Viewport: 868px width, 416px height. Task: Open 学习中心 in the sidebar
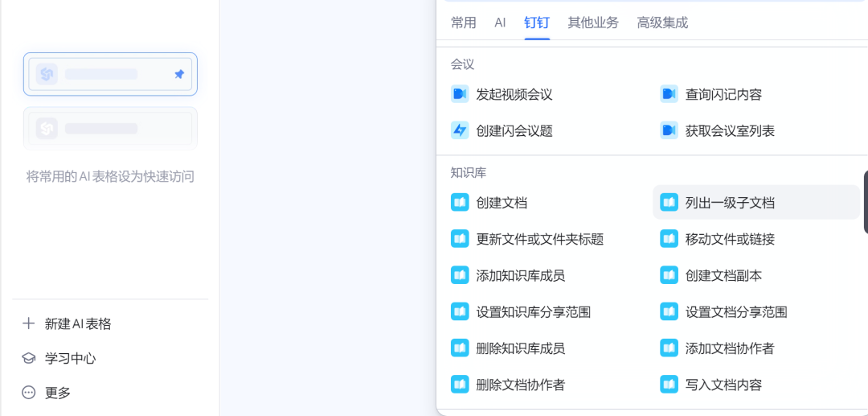pos(70,358)
